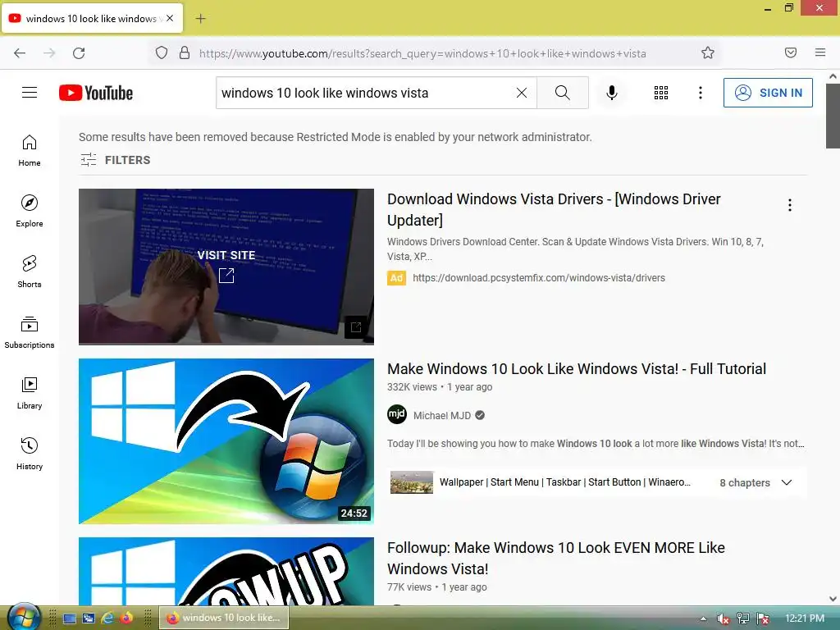This screenshot has width=840, height=630.
Task: Open the Followup video title
Action: (x=555, y=558)
